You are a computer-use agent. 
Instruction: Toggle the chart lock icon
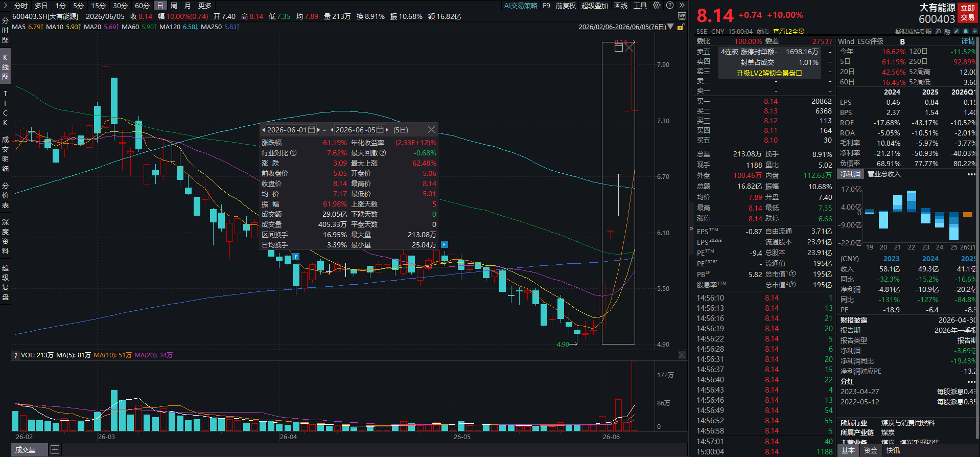tap(680, 27)
